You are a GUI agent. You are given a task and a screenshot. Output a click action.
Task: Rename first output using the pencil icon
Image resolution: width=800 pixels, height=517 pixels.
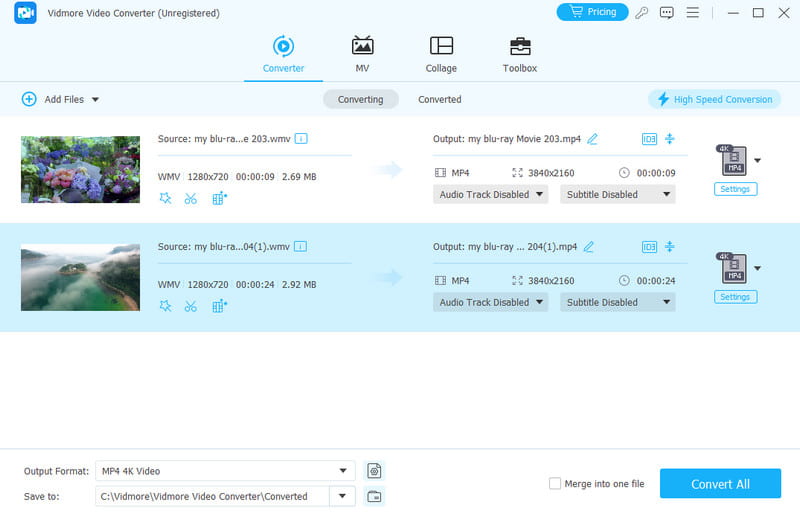click(592, 139)
